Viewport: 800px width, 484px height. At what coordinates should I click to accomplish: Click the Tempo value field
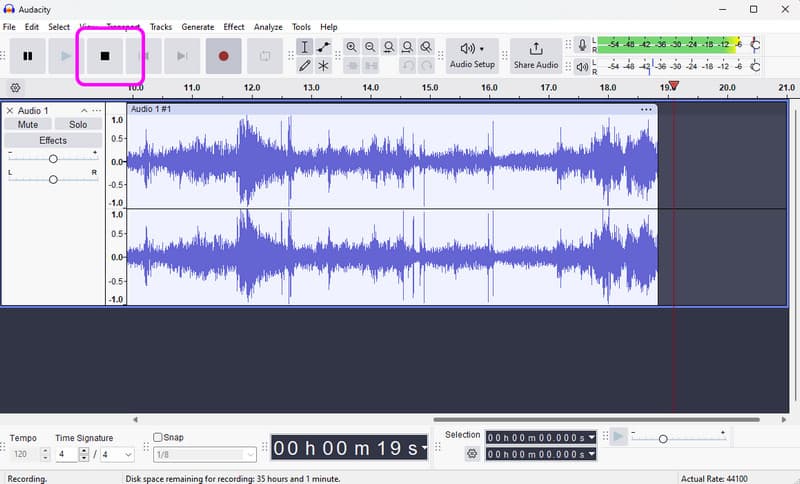pos(24,454)
